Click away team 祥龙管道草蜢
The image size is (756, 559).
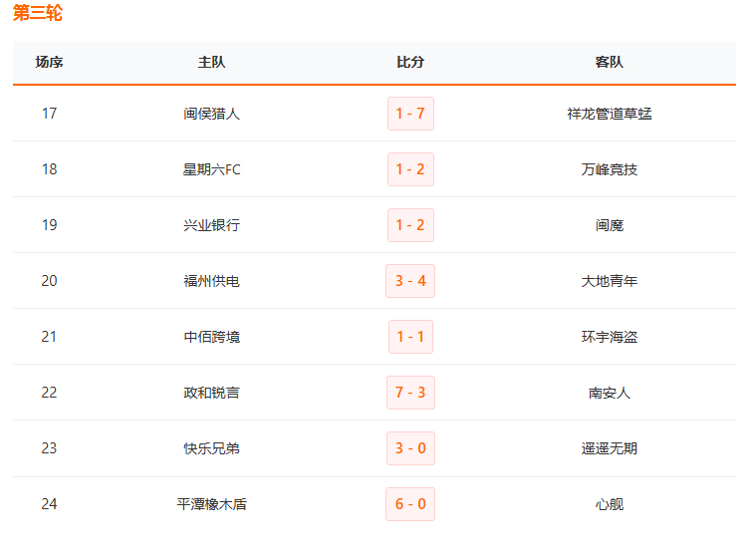[x=609, y=114]
